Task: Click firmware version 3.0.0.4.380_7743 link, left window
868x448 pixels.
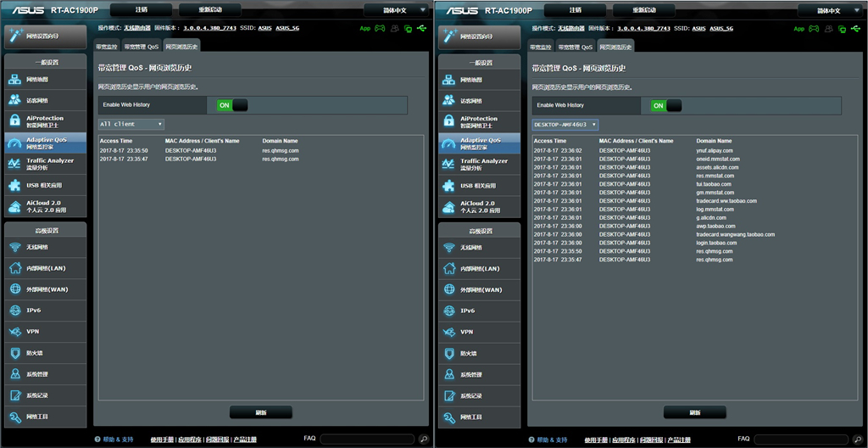Action: click(x=210, y=28)
